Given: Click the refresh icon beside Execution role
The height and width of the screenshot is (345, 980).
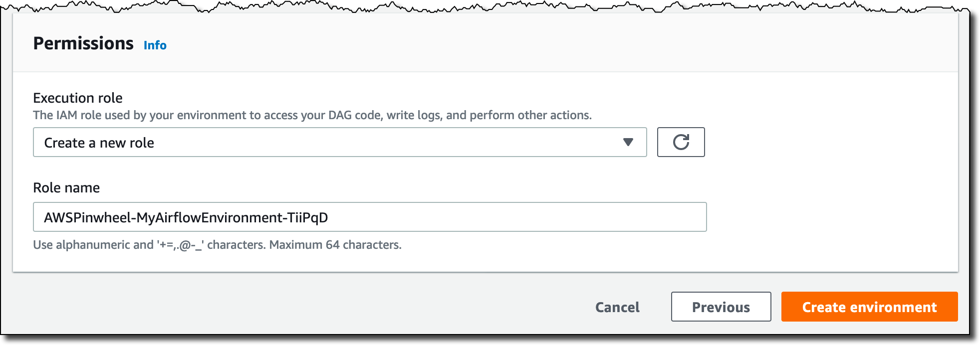Looking at the screenshot, I should (681, 142).
